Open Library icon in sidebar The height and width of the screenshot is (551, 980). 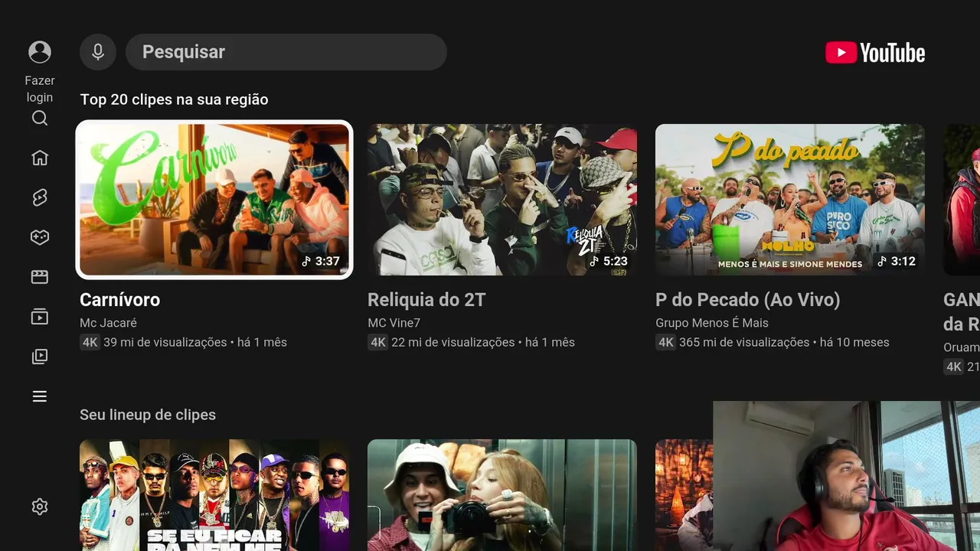coord(40,357)
